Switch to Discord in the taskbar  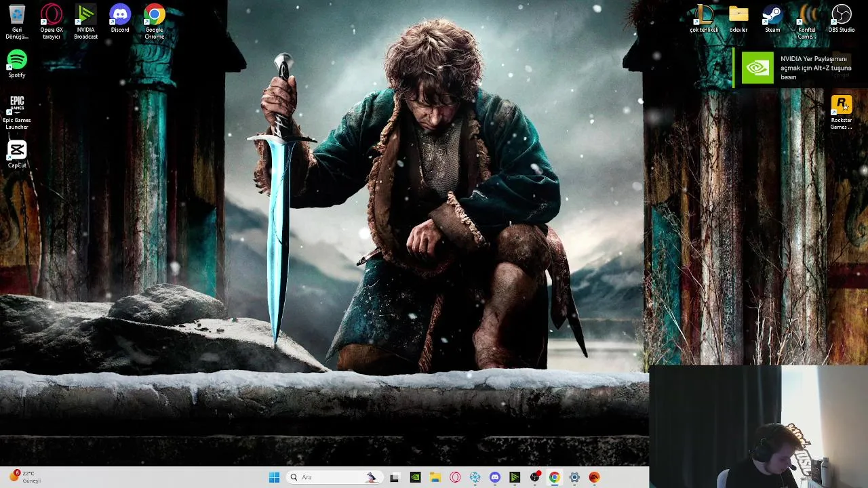pyautogui.click(x=495, y=477)
